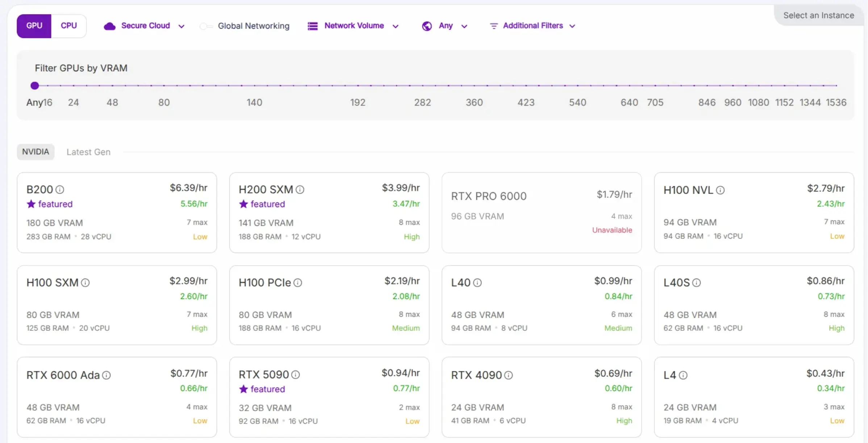Show info for H100 SXM
Screen dimensions: 868x443
click(x=85, y=283)
